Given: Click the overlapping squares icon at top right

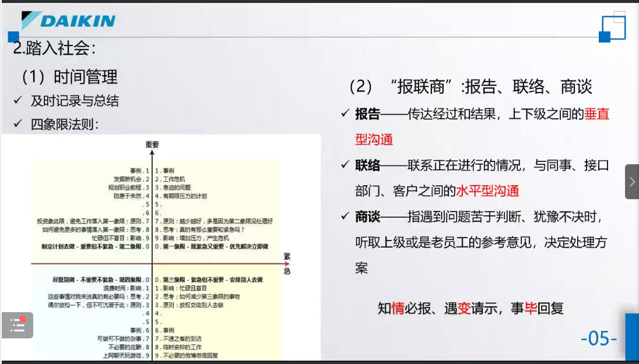Looking at the screenshot, I should [613, 27].
